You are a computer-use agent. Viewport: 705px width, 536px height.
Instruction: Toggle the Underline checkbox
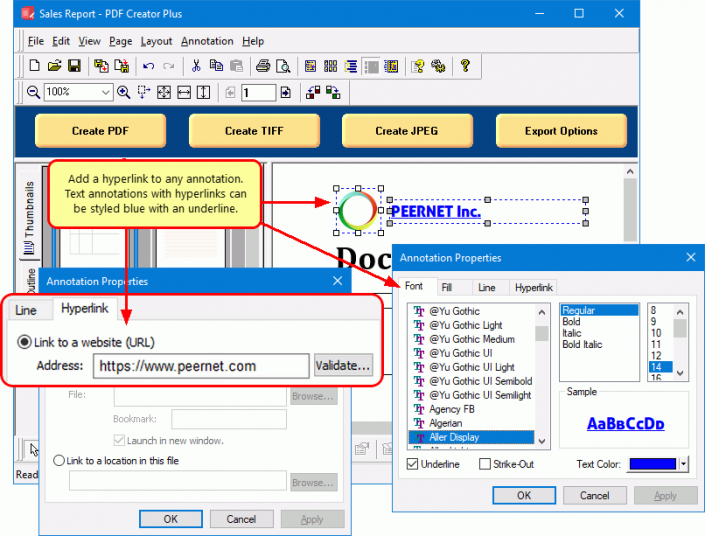tap(412, 464)
